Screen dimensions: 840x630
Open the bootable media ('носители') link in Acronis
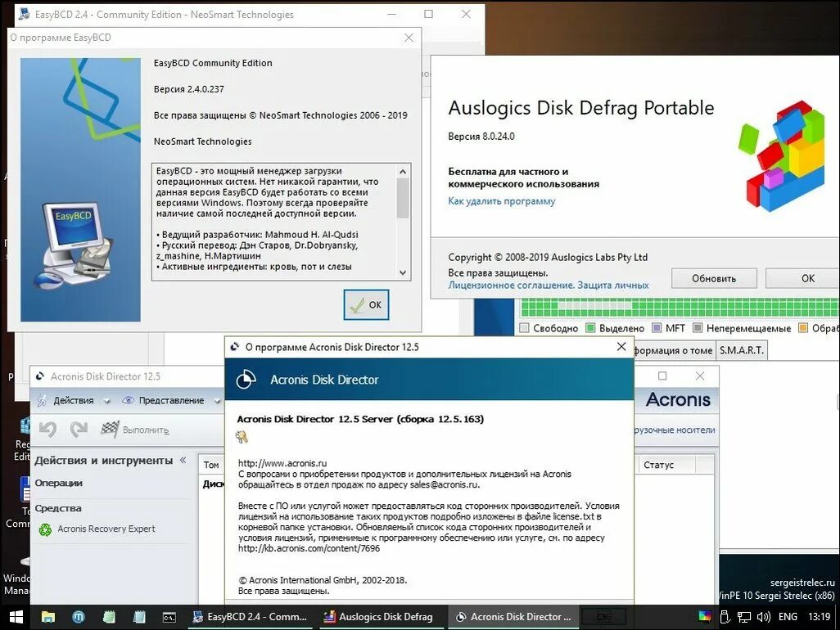pyautogui.click(x=675, y=430)
